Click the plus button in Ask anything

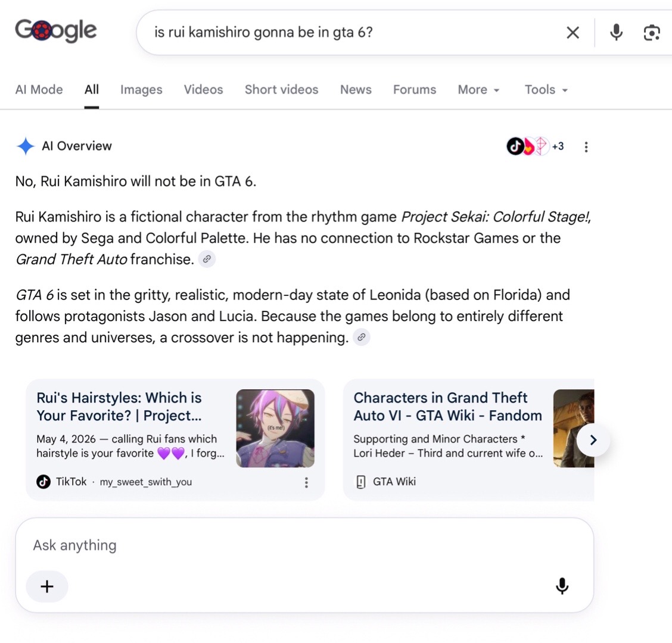click(46, 586)
